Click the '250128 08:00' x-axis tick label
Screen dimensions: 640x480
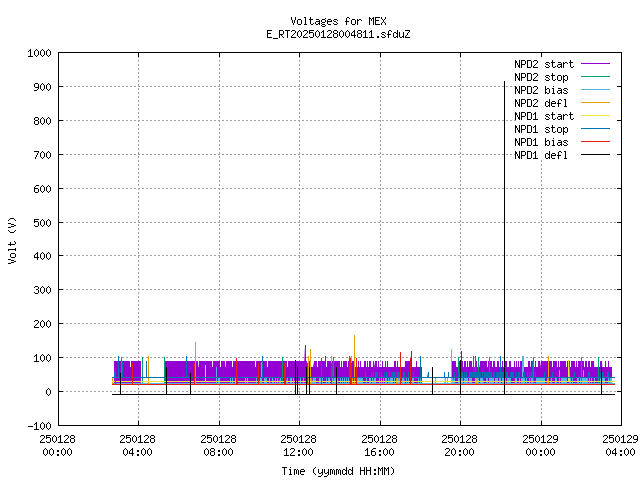(x=218, y=445)
